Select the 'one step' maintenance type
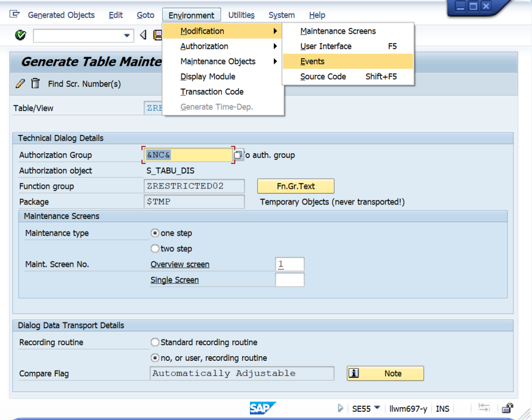This screenshot has width=532, height=420. tap(155, 233)
